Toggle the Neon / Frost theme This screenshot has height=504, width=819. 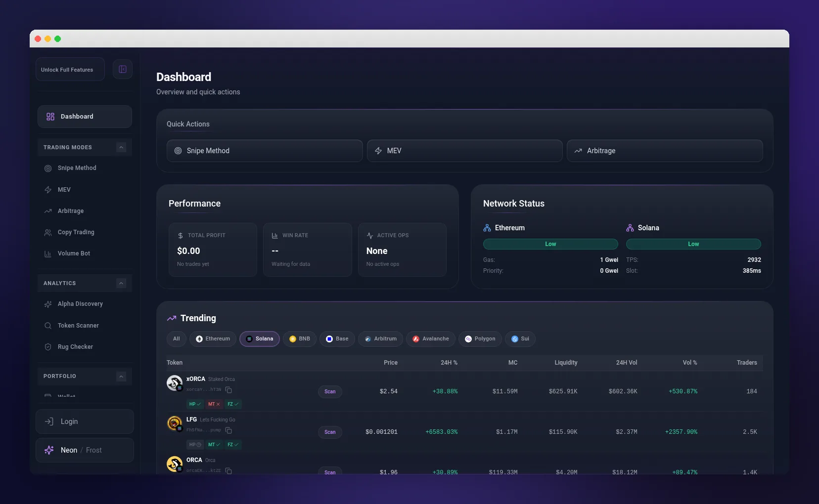tap(85, 450)
